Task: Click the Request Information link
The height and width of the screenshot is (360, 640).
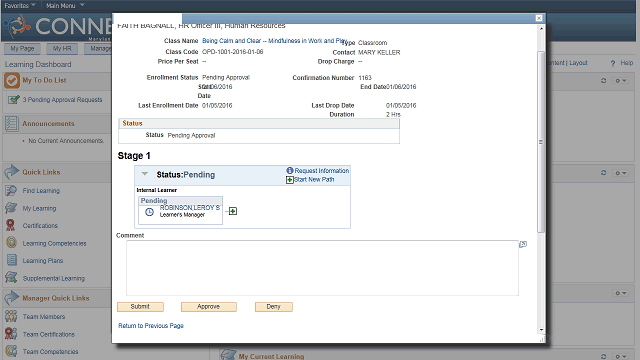Action: [x=322, y=171]
